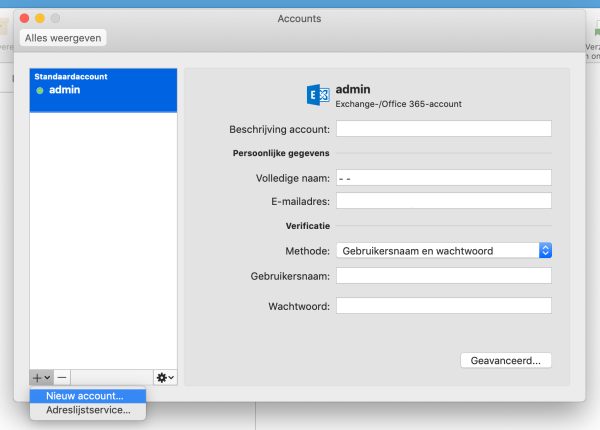Click the 'Beschrijving account' text field
Screen dimensions: 600x430
444,128
